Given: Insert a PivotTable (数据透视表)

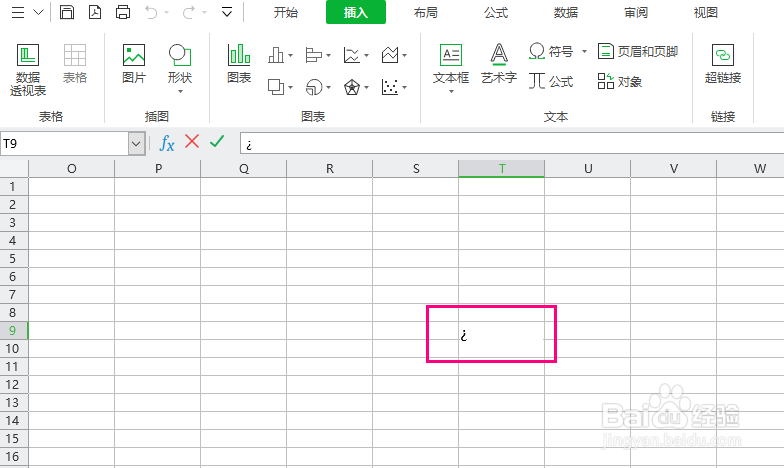Looking at the screenshot, I should click(x=28, y=70).
